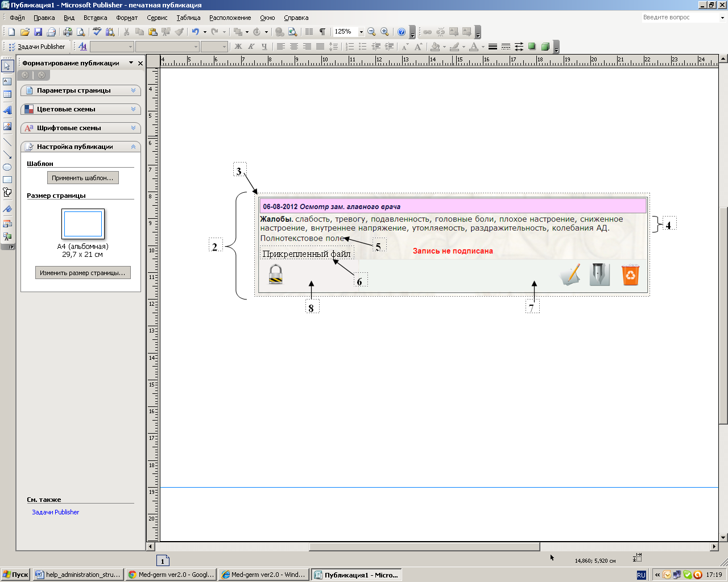The width and height of the screenshot is (728, 582).
Task: Open the Расположение menu
Action: (230, 18)
